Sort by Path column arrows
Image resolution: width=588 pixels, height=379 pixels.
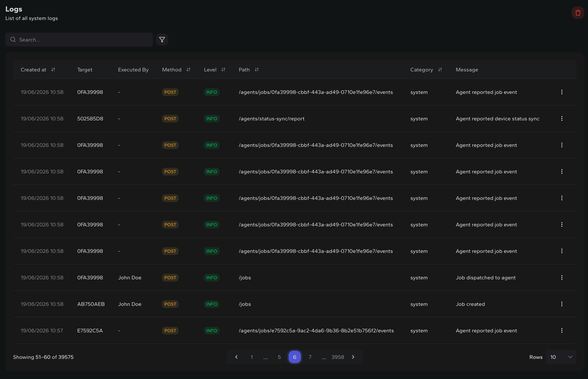(257, 70)
